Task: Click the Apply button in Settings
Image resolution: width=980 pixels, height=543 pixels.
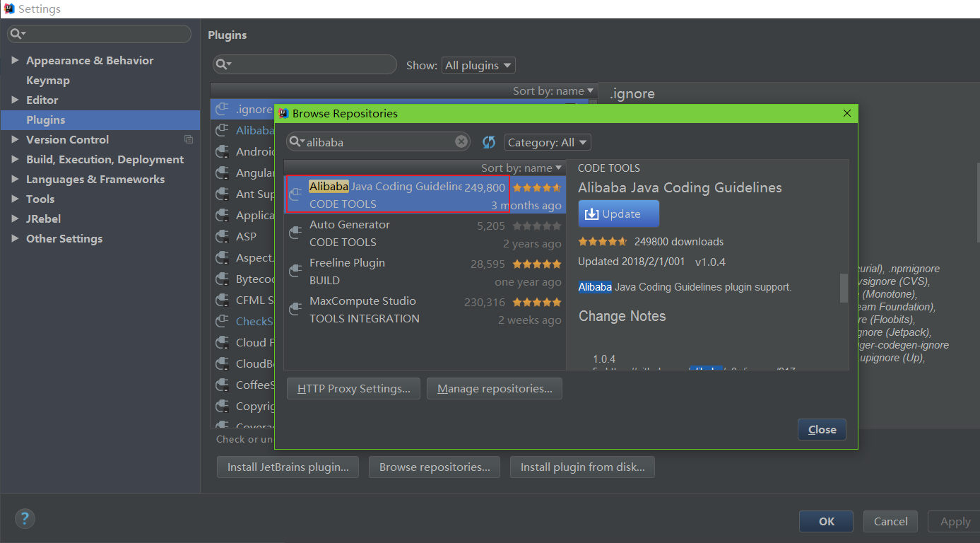Action: pyautogui.click(x=955, y=521)
